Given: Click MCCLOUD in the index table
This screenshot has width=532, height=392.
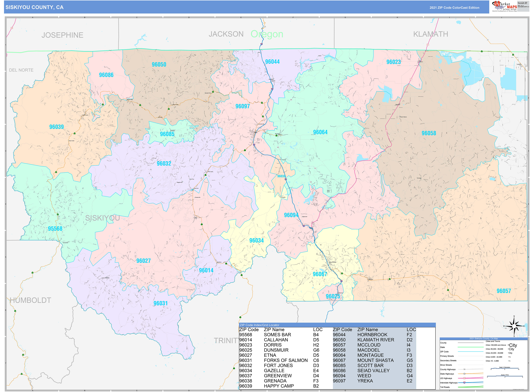Looking at the screenshot, I should (369, 345).
